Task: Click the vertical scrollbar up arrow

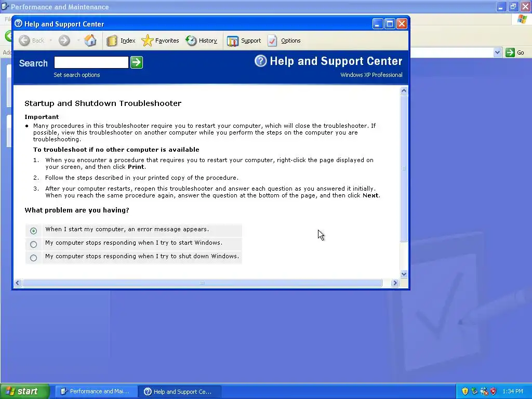Action: [x=404, y=90]
